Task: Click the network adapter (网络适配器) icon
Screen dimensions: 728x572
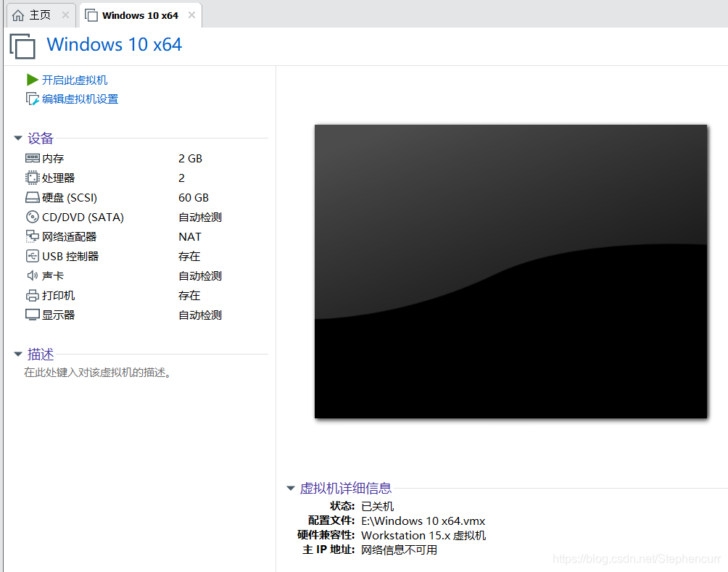Action: pos(32,236)
